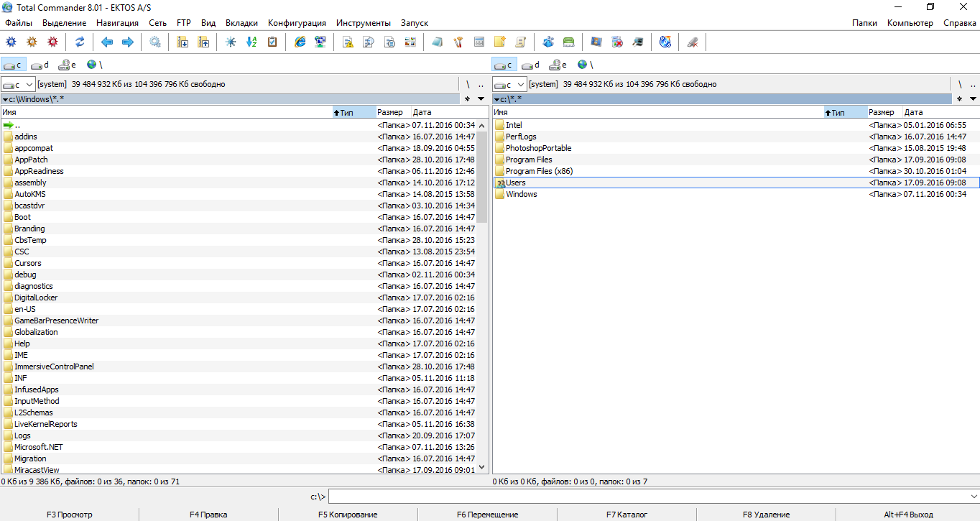The height and width of the screenshot is (521, 980).
Task: Click the yellow sticky note icon
Action: (x=500, y=42)
